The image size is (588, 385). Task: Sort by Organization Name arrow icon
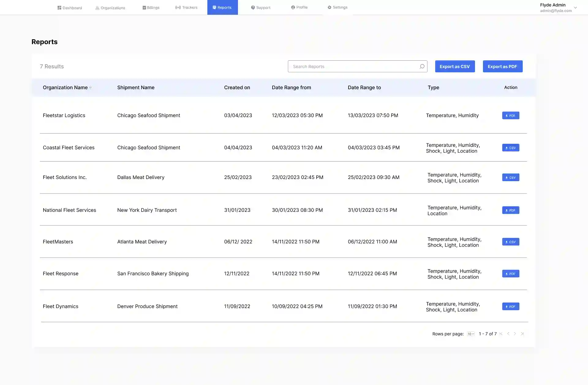90,88
